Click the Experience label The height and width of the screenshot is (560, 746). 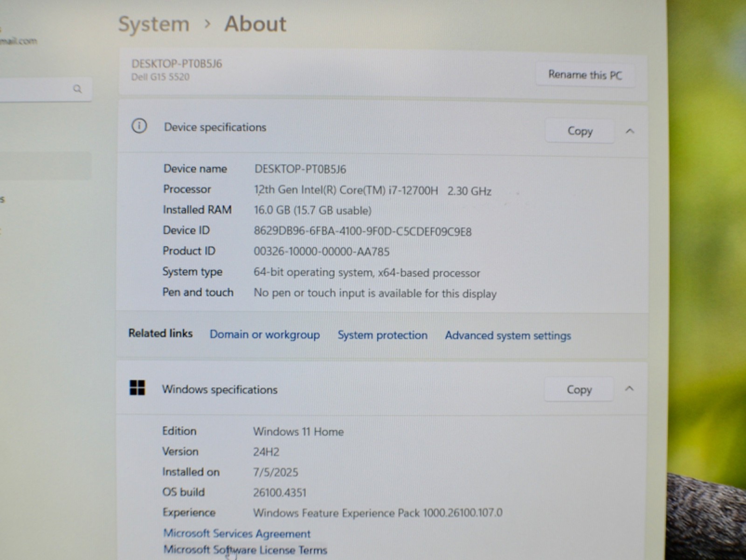point(189,512)
